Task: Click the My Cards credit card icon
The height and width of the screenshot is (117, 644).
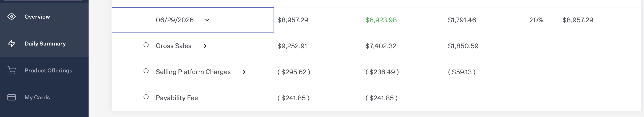Action: coord(12,97)
